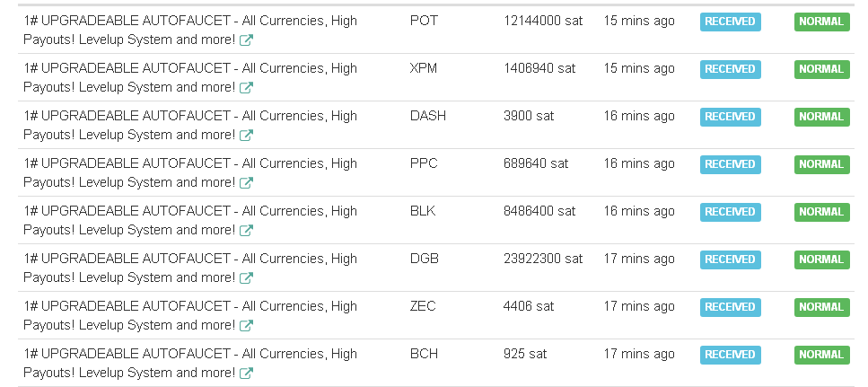The image size is (868, 387).
Task: Click the 925 sat amount
Action: [525, 355]
